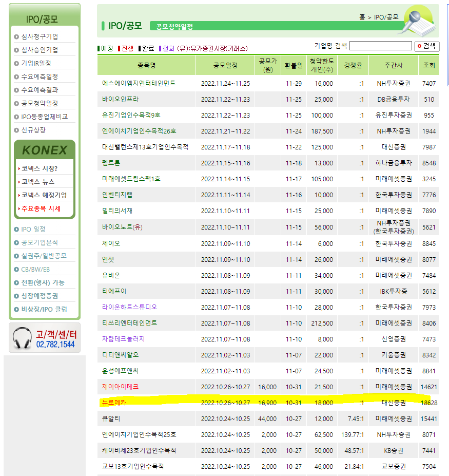Click 뉴로메카 offering price 16,900
The height and width of the screenshot is (476, 449).
pos(267,403)
